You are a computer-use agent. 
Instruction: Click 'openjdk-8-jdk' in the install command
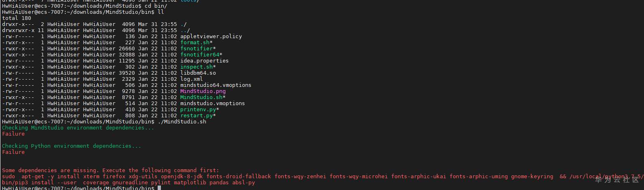[182, 177]
